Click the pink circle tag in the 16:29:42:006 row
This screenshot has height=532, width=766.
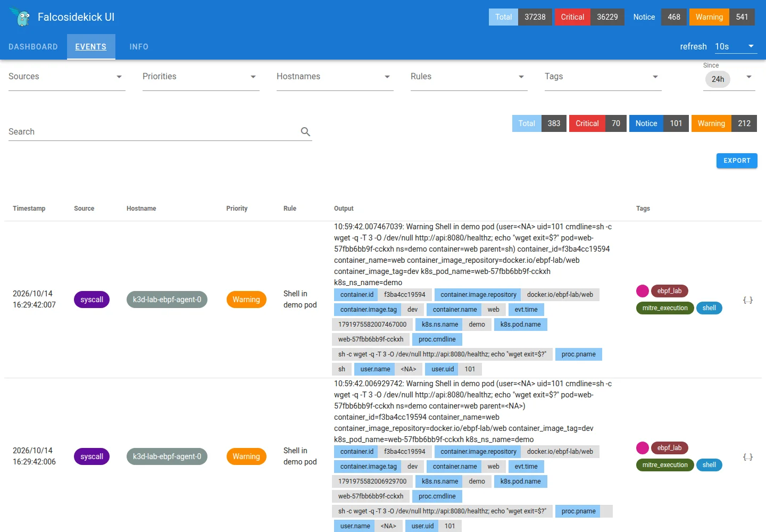(x=643, y=448)
